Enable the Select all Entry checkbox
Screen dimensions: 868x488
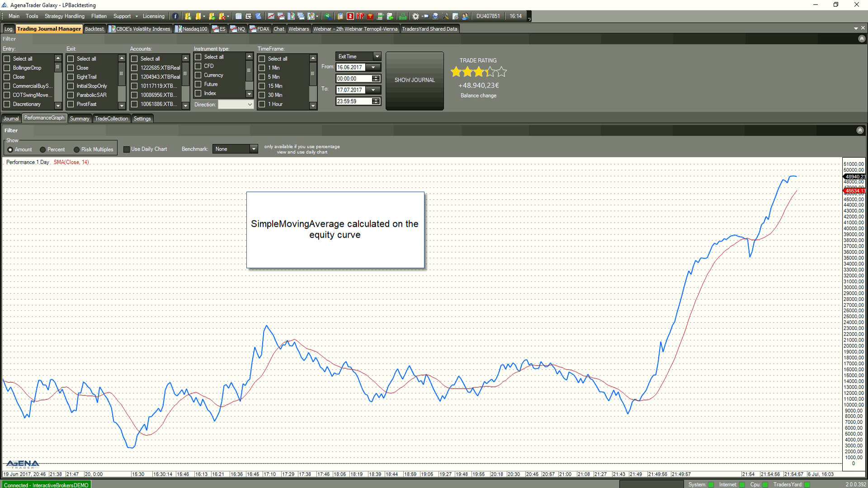(7, 58)
